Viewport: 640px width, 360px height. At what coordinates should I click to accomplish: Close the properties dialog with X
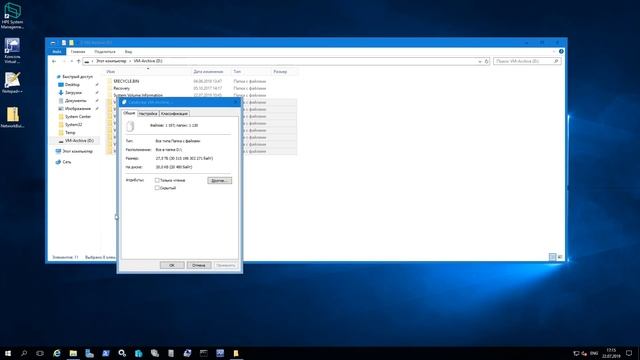pyautogui.click(x=236, y=102)
